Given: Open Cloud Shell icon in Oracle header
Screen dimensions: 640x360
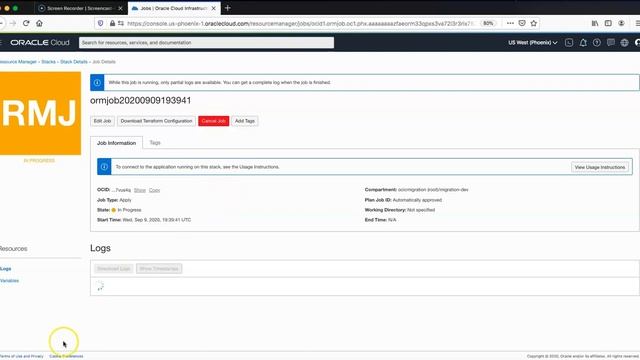Looking at the screenshot, I should point(569,42).
